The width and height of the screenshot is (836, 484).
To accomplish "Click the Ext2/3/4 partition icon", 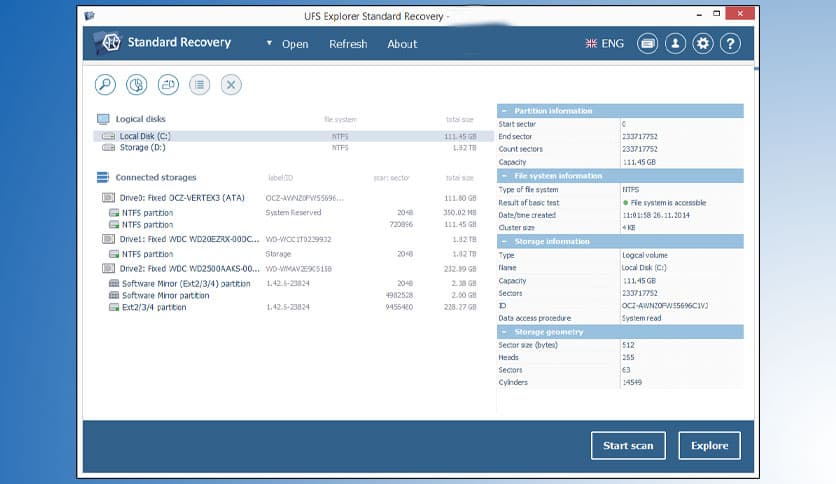I will [x=114, y=308].
